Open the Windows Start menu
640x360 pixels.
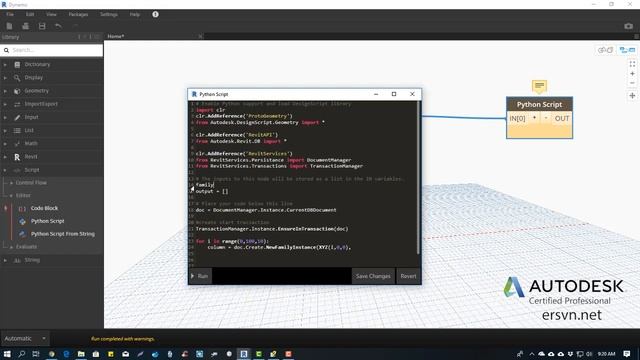pyautogui.click(x=7, y=354)
